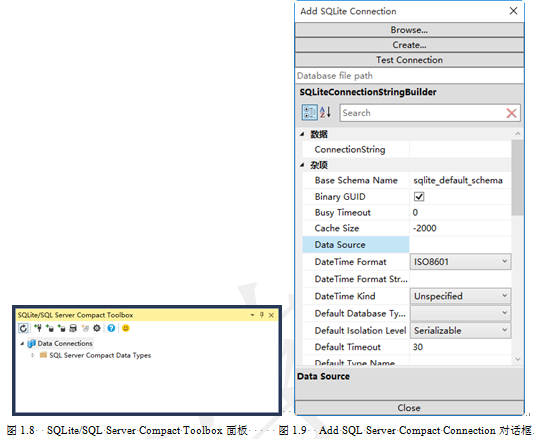Click the scrollbar up arrow in property grid

point(518,134)
